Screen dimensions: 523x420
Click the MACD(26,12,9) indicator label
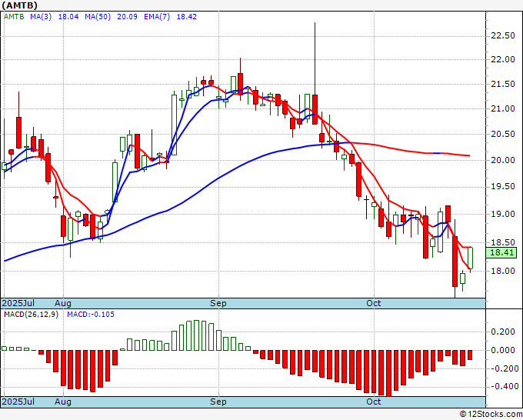[31, 315]
